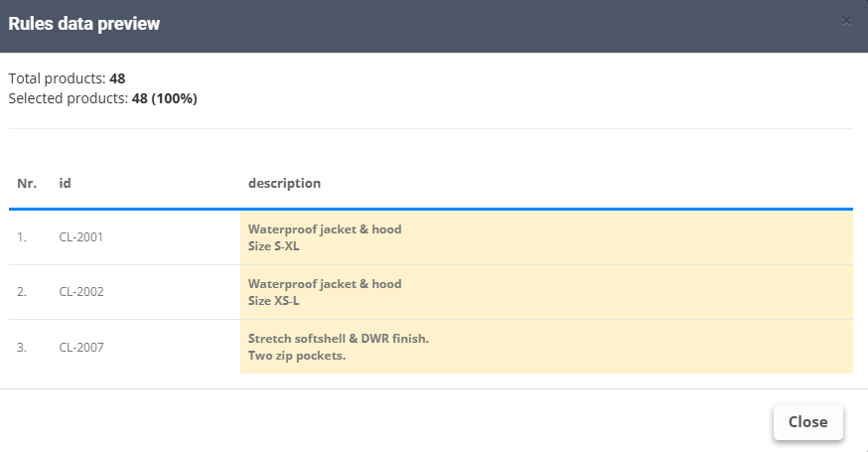Select row number 1.
The height and width of the screenshot is (452, 868).
pos(22,237)
